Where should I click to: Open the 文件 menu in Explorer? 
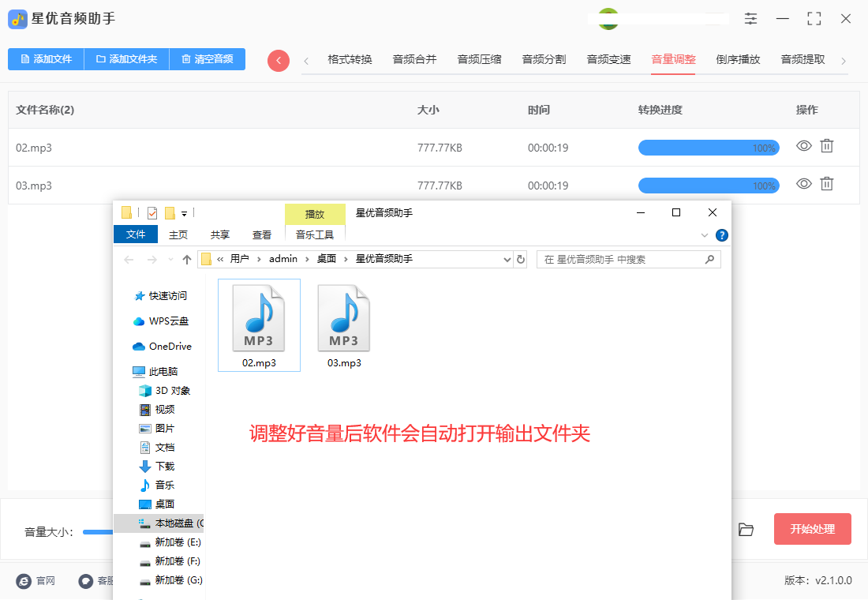pos(136,234)
